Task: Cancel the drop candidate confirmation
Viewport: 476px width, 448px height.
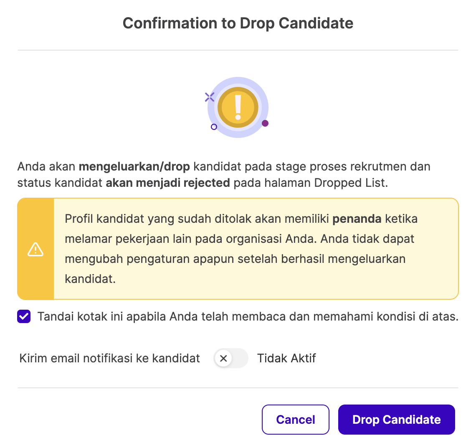Action: 295,420
